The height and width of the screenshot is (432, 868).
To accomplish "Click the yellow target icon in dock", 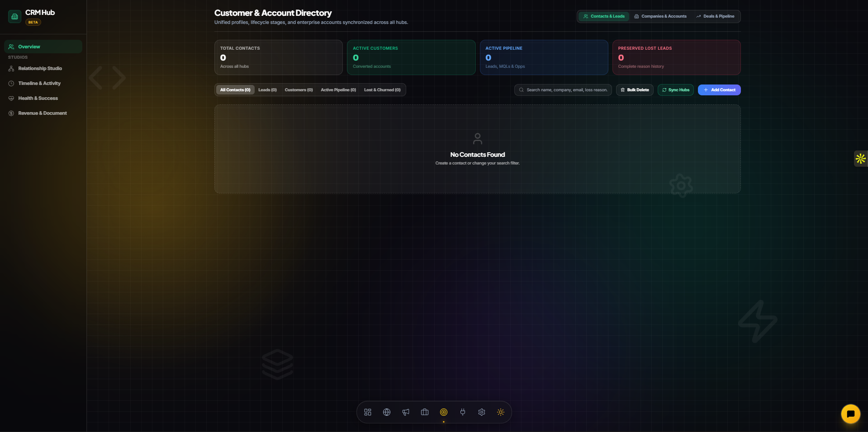I will pyautogui.click(x=444, y=412).
